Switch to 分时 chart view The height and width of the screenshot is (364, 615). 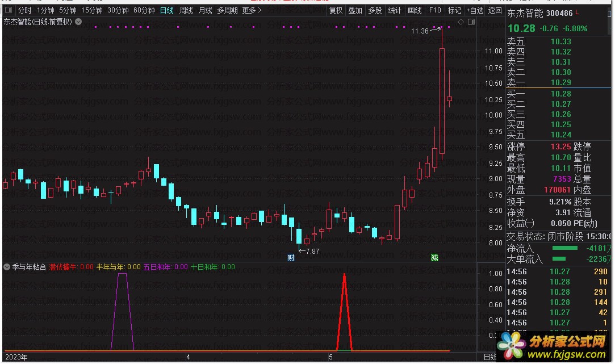(x=25, y=10)
